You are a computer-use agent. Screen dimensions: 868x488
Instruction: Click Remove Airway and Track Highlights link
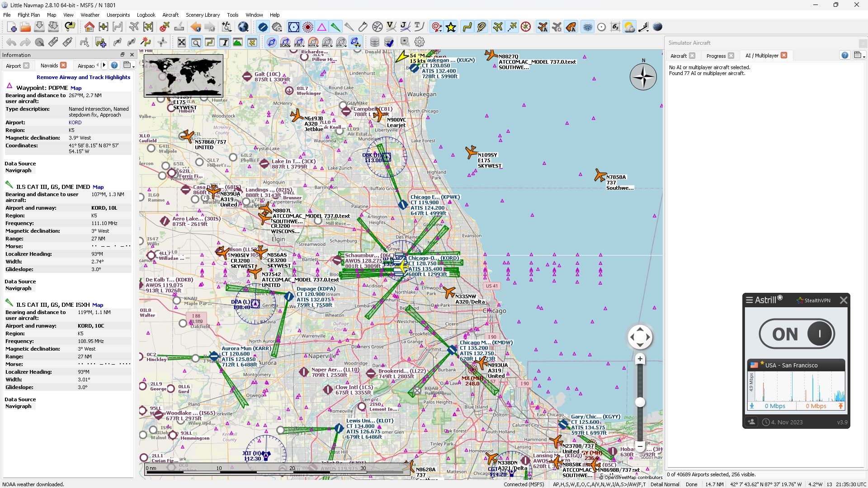pyautogui.click(x=83, y=77)
